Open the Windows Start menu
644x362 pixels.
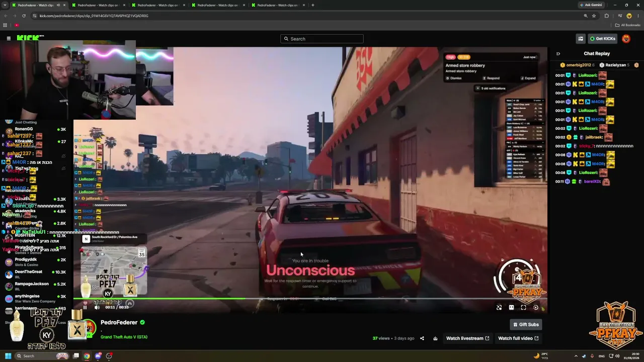(x=8, y=356)
